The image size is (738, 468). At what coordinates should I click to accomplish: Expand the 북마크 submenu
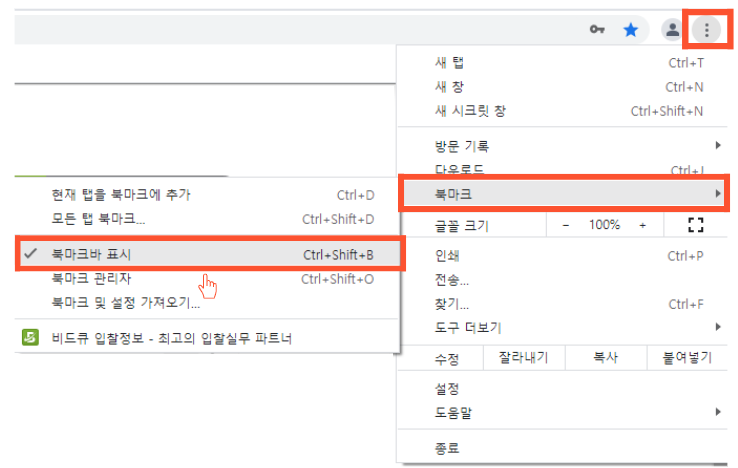(564, 194)
